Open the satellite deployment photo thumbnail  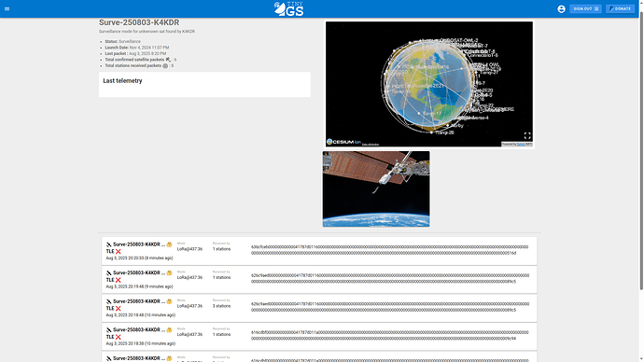(x=376, y=188)
